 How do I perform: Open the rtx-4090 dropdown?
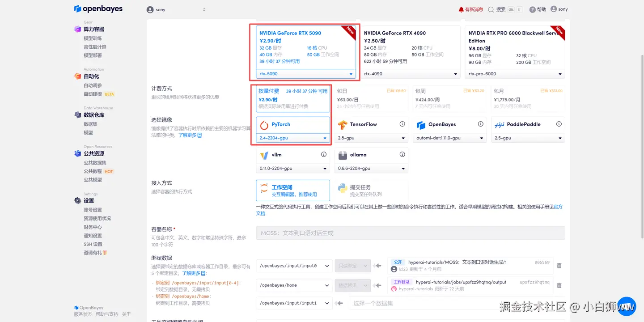411,74
